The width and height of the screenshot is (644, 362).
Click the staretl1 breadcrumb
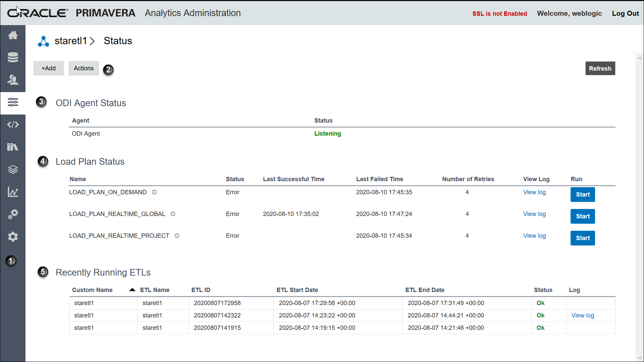(71, 41)
